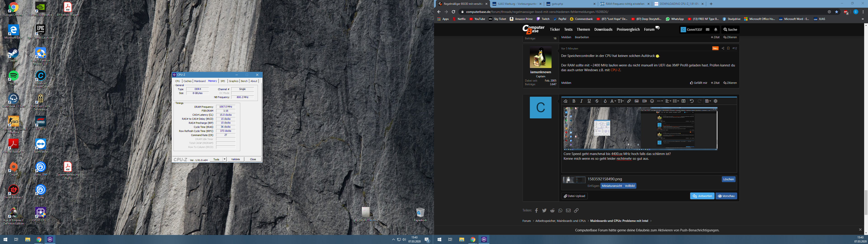This screenshot has width=868, height=244.
Task: Click the Vollbild insert button
Action: click(630, 186)
